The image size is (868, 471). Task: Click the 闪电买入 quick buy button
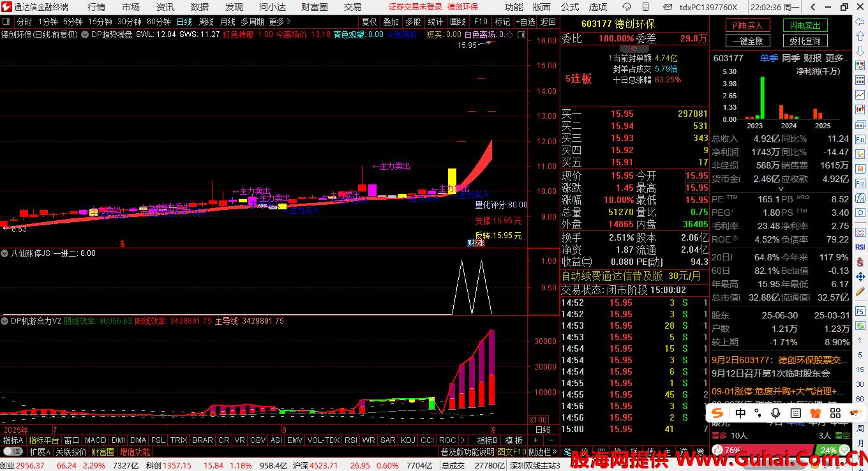tap(747, 26)
